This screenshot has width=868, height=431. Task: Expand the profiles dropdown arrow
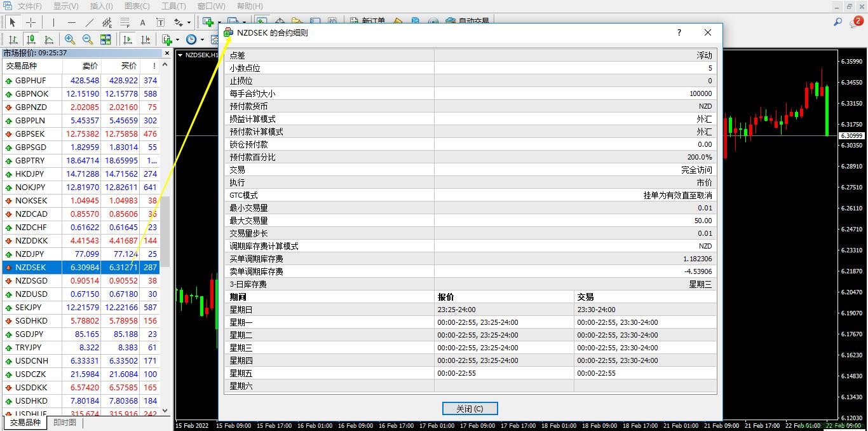tap(244, 23)
